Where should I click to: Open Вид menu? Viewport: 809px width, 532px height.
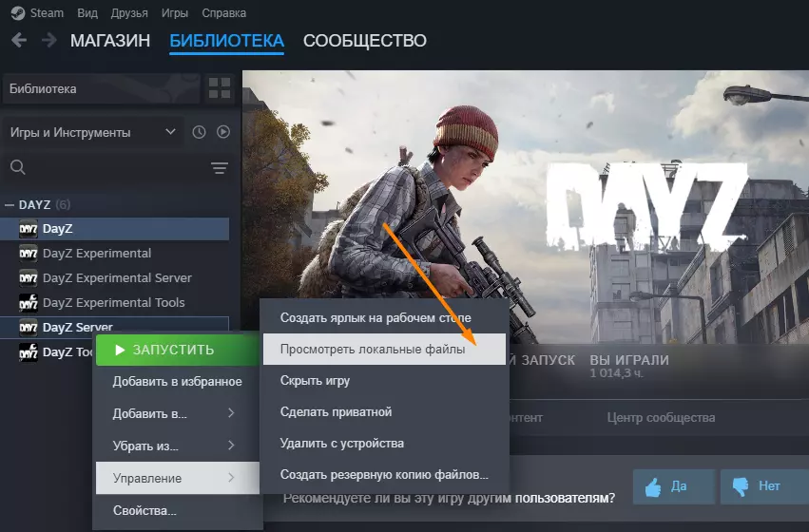[87, 13]
